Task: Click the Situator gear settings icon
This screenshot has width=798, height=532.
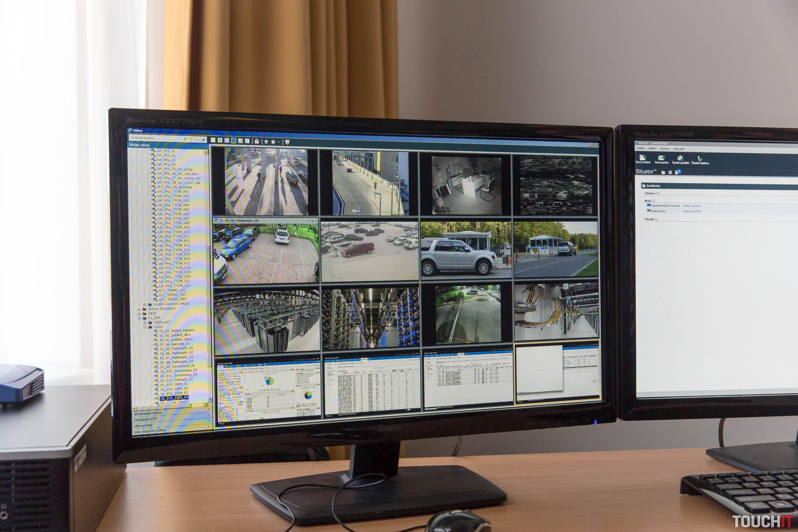Action: pyautogui.click(x=670, y=172)
